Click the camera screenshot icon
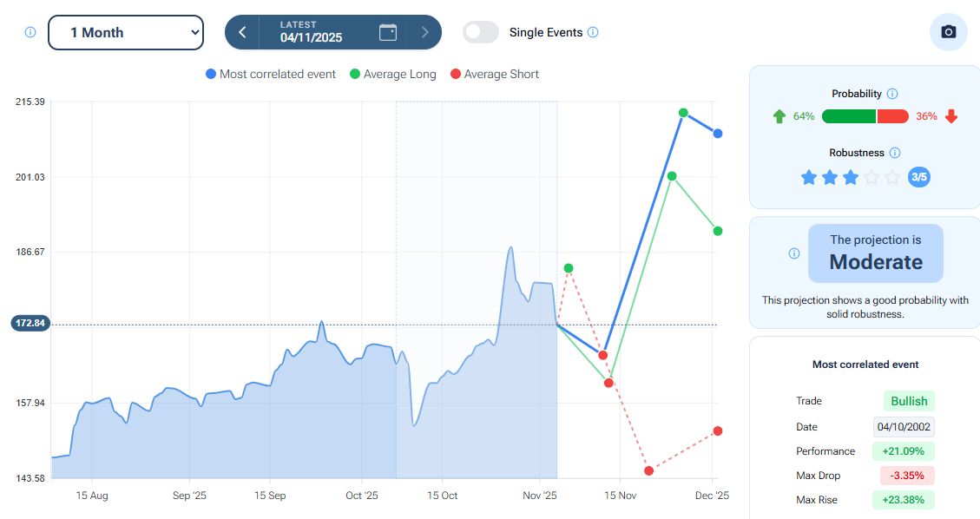Image resolution: width=980 pixels, height=519 pixels. (x=948, y=32)
